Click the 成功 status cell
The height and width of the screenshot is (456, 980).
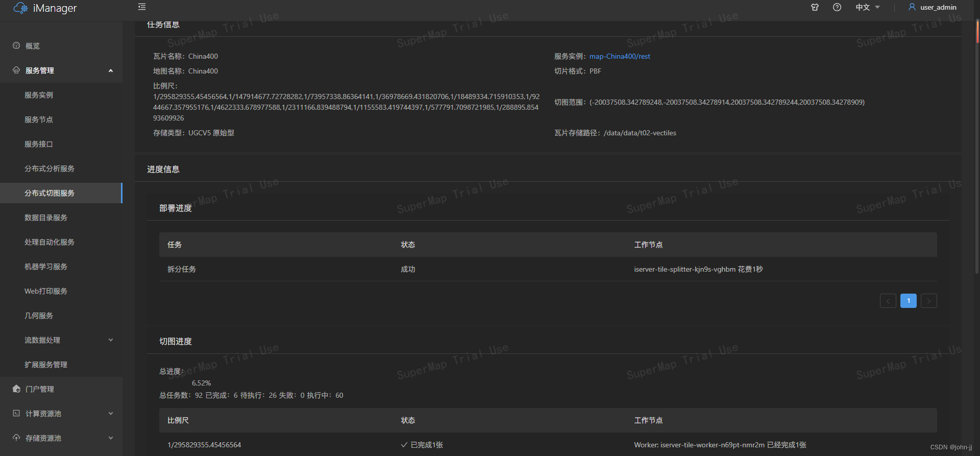[408, 269]
